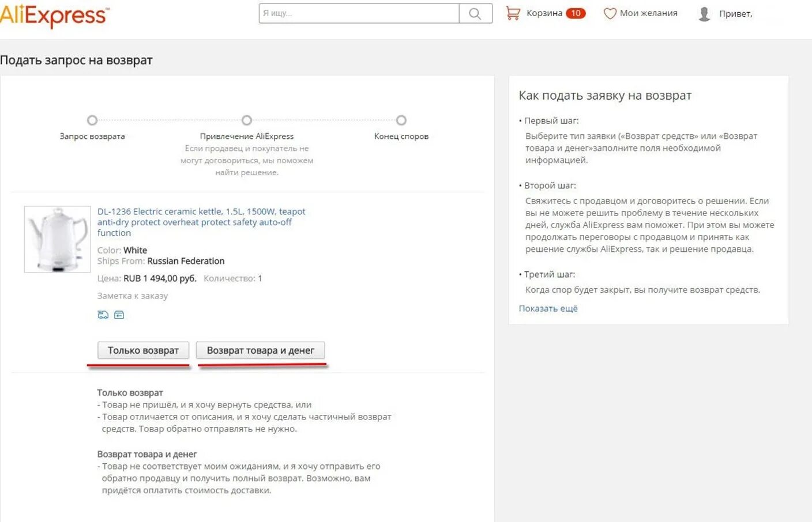
Task: Expand 'Показать ещё' in the help panel
Action: (548, 308)
